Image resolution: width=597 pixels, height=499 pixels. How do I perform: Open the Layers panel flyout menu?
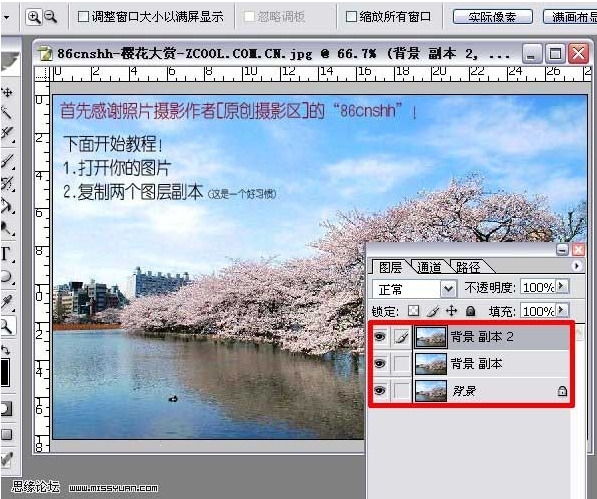(576, 266)
